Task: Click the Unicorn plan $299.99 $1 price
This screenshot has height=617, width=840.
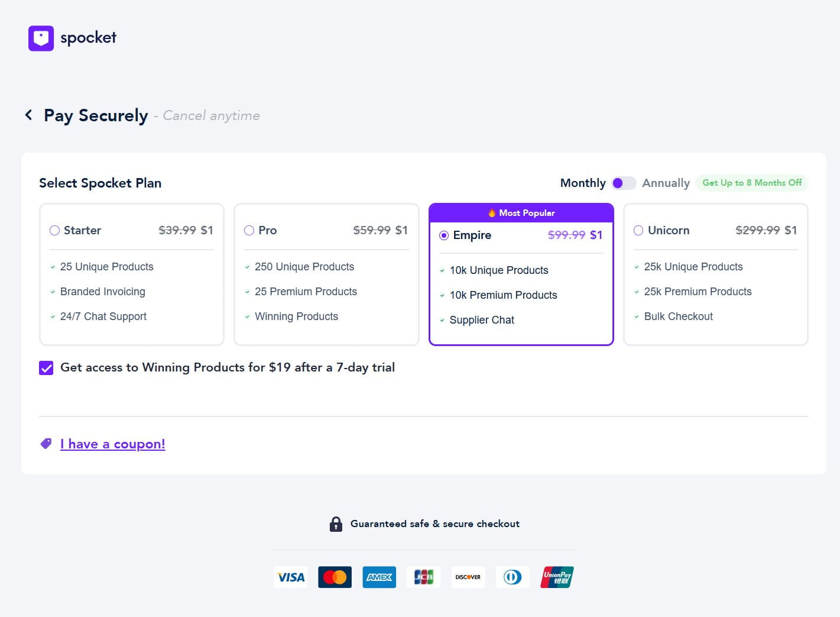Action: tap(766, 230)
